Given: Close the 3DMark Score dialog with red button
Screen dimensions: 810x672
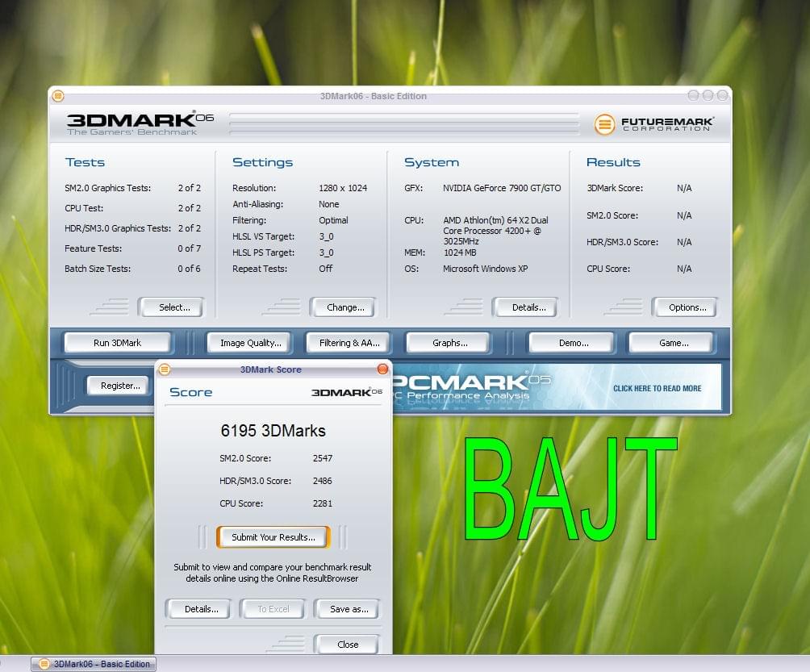Looking at the screenshot, I should pyautogui.click(x=382, y=369).
